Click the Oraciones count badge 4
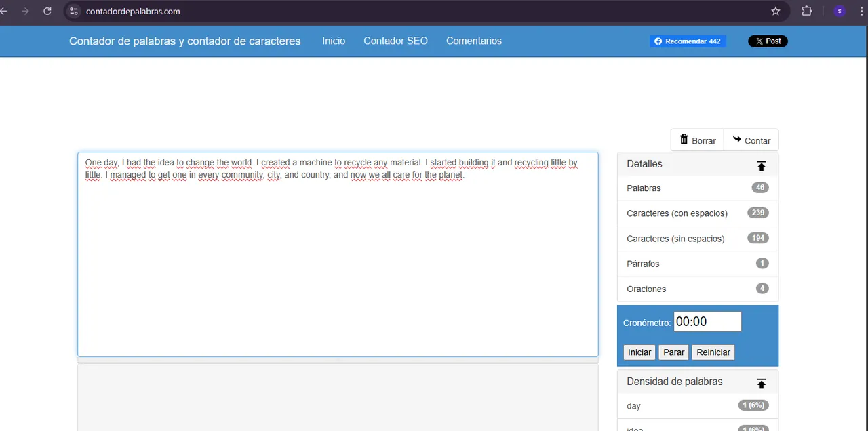The height and width of the screenshot is (431, 868). (762, 288)
